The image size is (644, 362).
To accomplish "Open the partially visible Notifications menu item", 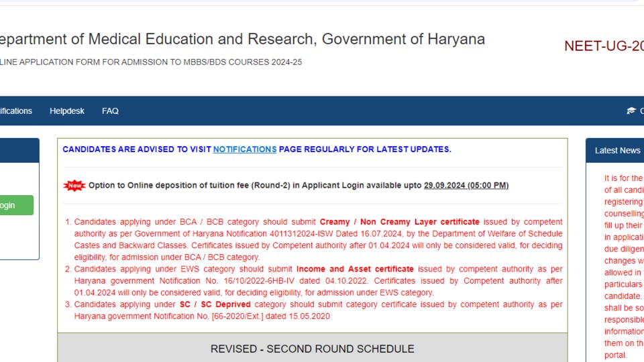I will click(15, 111).
